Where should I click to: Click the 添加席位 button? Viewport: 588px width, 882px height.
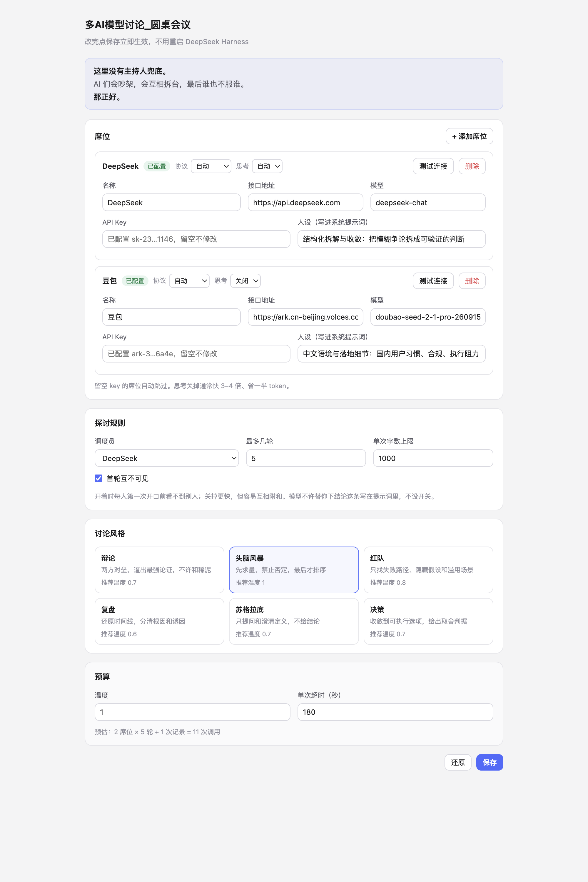coord(469,136)
